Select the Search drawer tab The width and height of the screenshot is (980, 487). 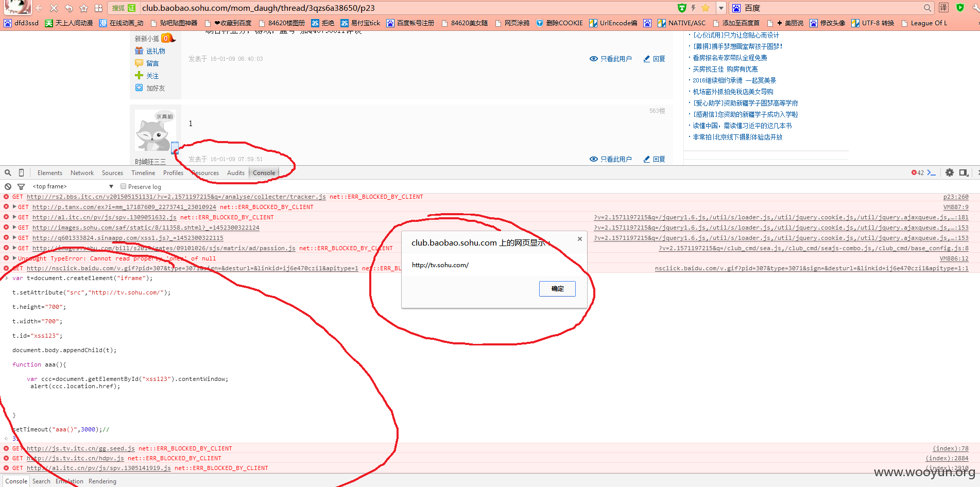coord(42,481)
